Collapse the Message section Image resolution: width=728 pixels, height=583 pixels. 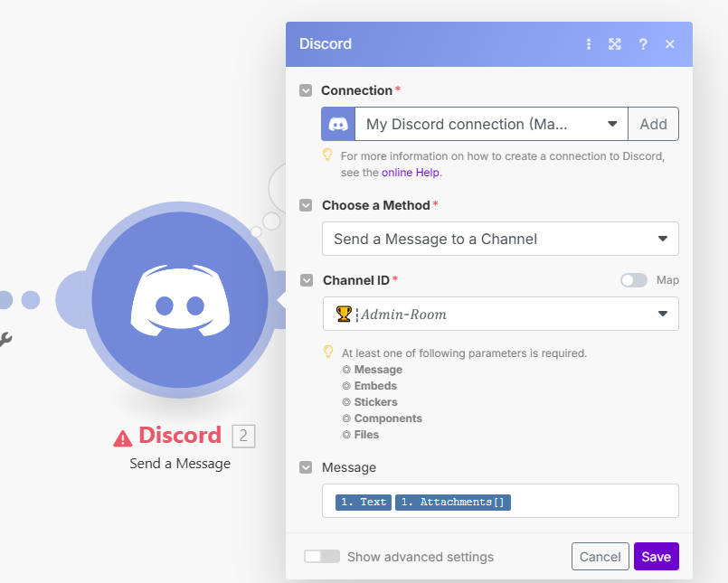click(x=306, y=467)
